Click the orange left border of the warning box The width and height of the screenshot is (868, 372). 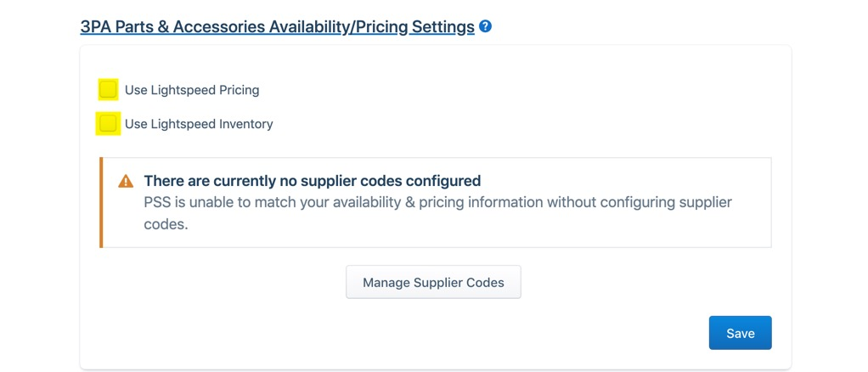click(x=101, y=202)
